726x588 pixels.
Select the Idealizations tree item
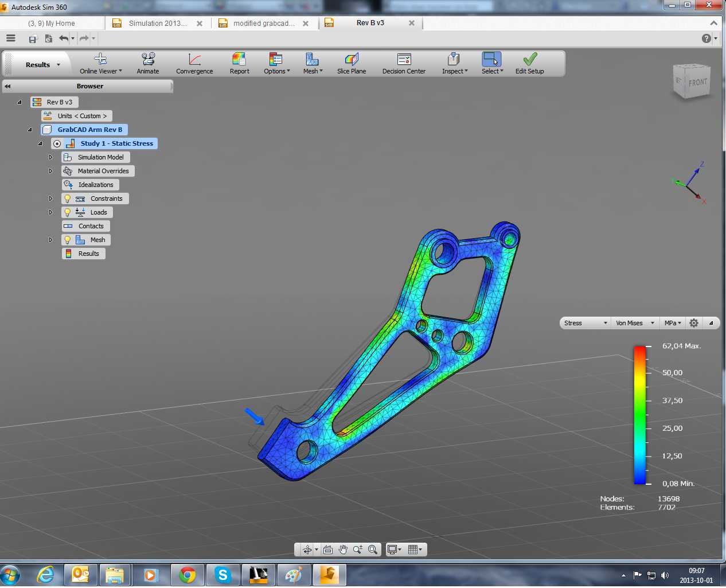click(x=91, y=185)
